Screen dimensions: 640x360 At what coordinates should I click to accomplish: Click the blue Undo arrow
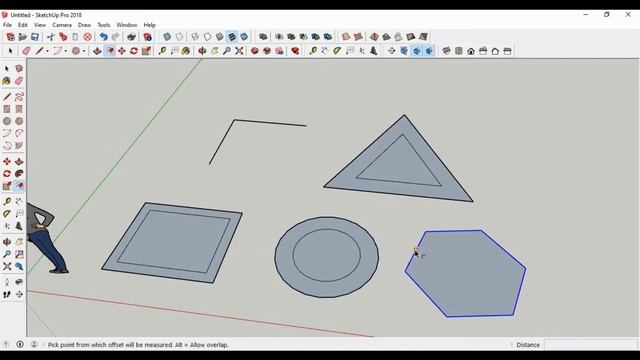(x=104, y=37)
